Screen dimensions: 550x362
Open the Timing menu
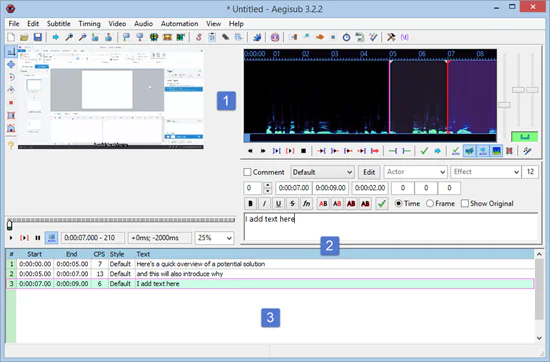pos(89,24)
